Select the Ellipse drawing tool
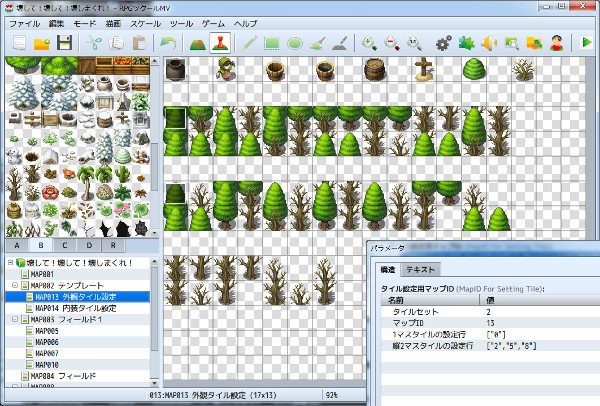This screenshot has height=406, width=600. [x=295, y=43]
